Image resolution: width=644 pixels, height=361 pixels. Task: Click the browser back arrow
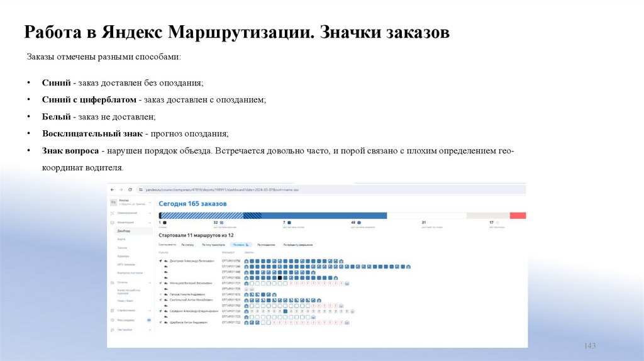(x=112, y=190)
